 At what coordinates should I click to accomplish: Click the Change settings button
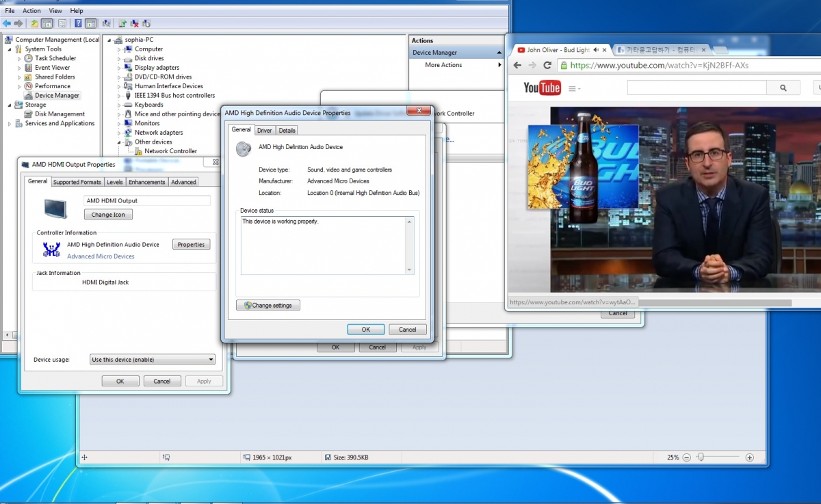coord(268,306)
